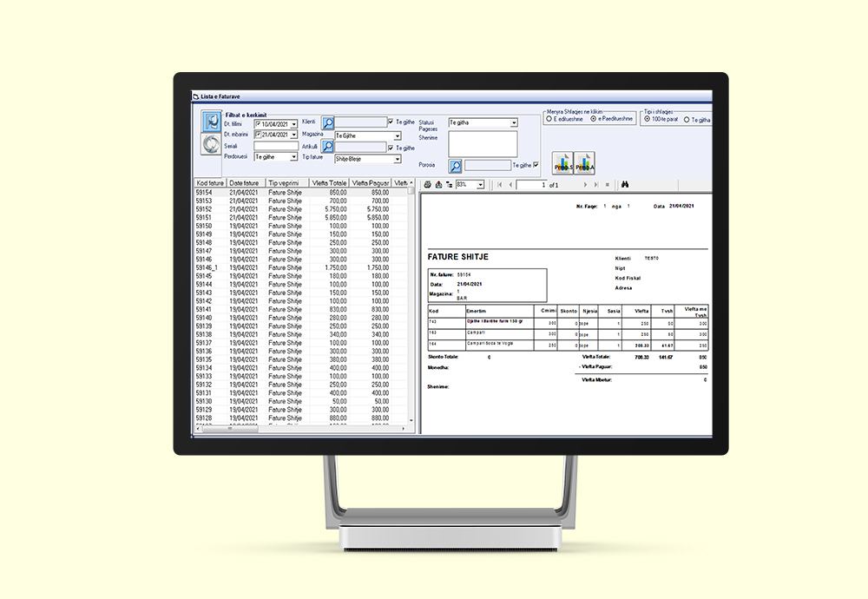Expand the Statusi Pageses dropdown
The width and height of the screenshot is (868, 599).
[513, 123]
